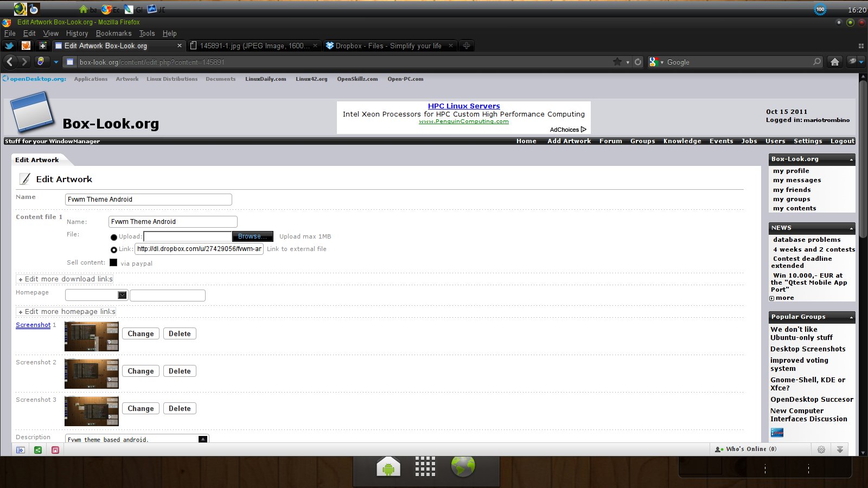Viewport: 868px width, 488px height.
Task: Collapse the Popular Groups sidebar panel
Action: point(851,318)
